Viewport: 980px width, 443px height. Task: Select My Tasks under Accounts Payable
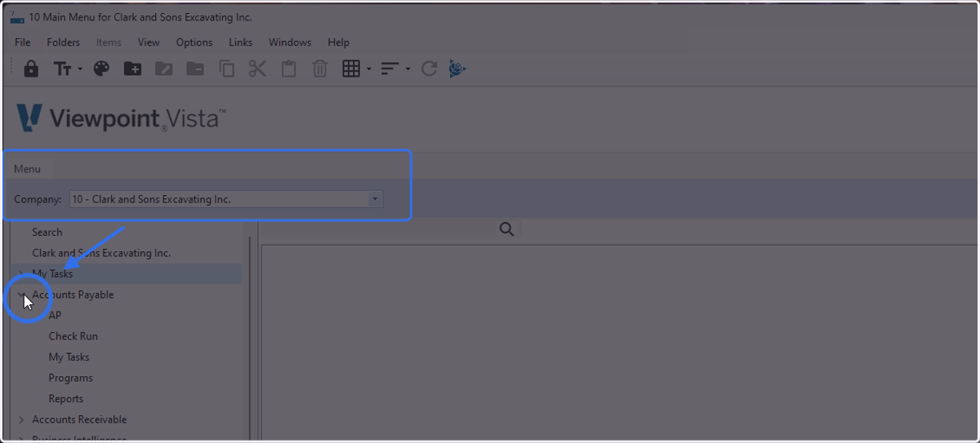pos(69,357)
